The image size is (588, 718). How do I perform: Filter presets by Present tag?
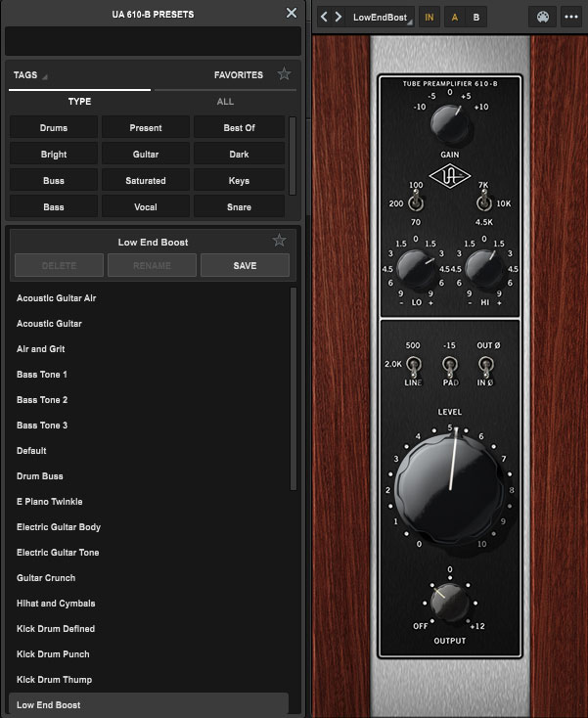146,128
